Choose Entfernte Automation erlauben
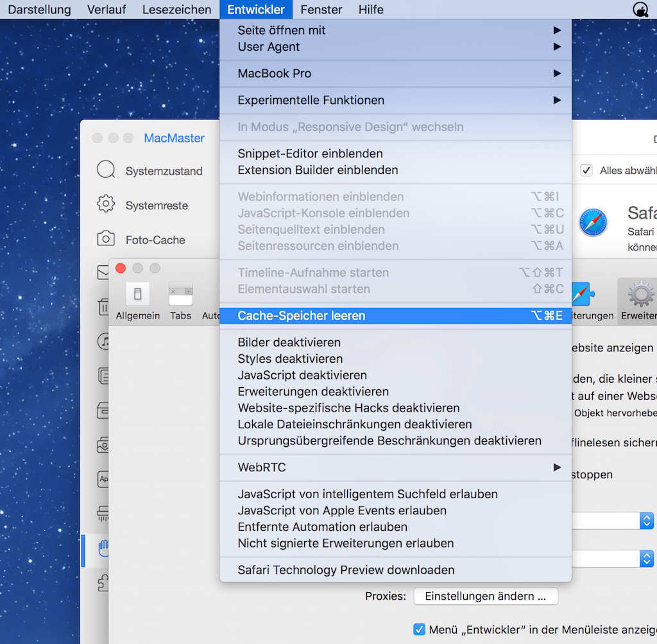Image resolution: width=657 pixels, height=644 pixels. point(395,527)
